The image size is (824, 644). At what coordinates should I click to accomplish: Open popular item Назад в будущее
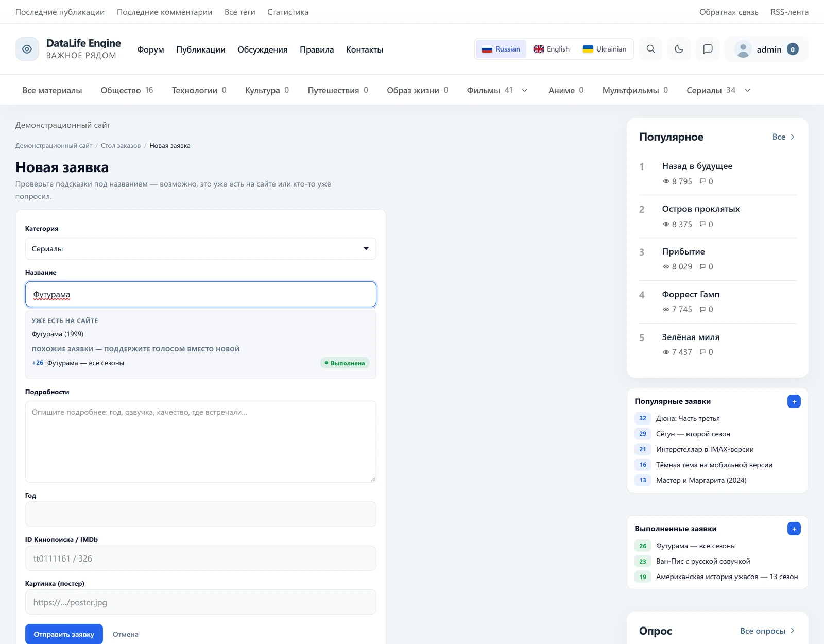(x=697, y=166)
